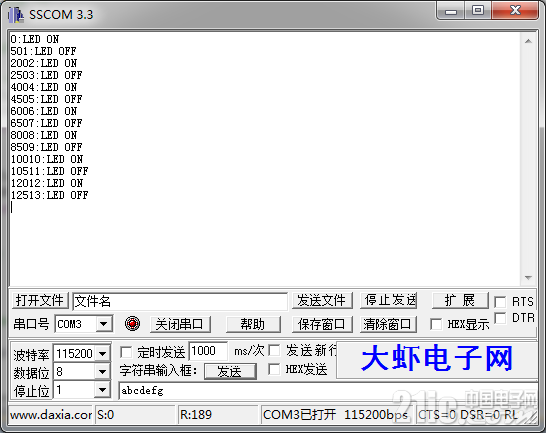
Task: Click the 扩展 extend button
Action: 460,300
